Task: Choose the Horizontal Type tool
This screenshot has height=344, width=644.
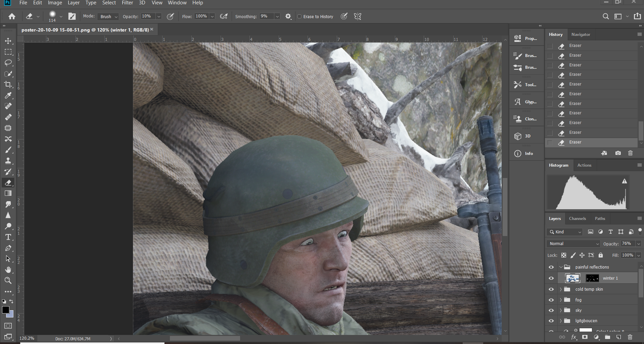Action: 8,237
